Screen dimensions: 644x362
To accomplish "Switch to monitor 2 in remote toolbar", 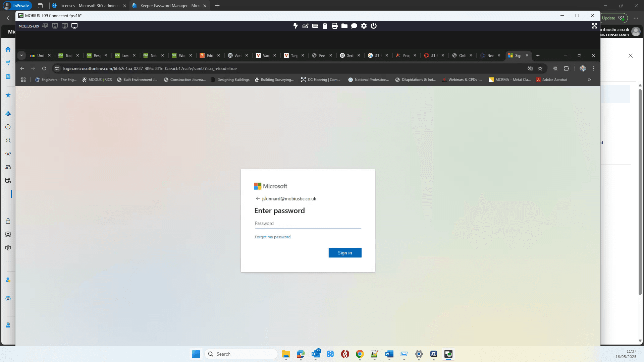I will click(65, 26).
